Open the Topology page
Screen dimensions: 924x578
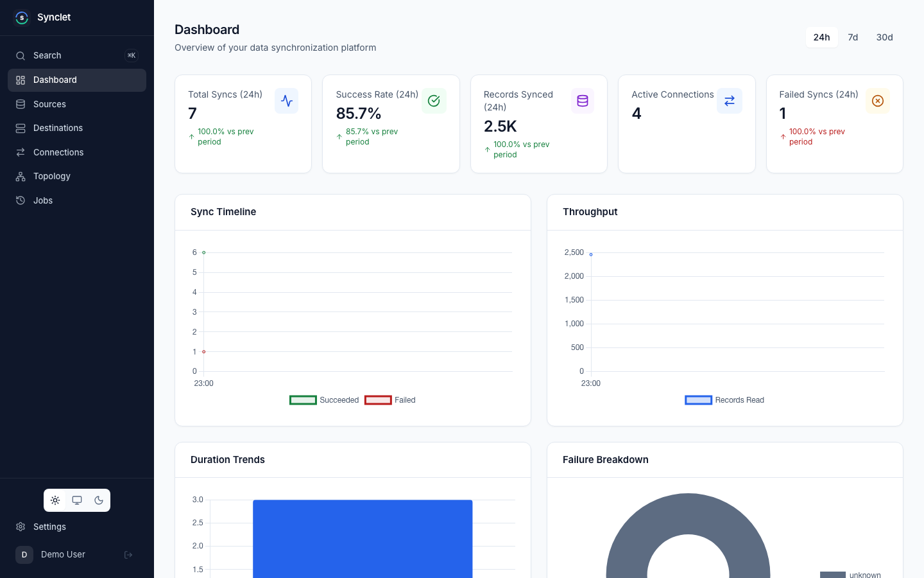click(x=77, y=177)
